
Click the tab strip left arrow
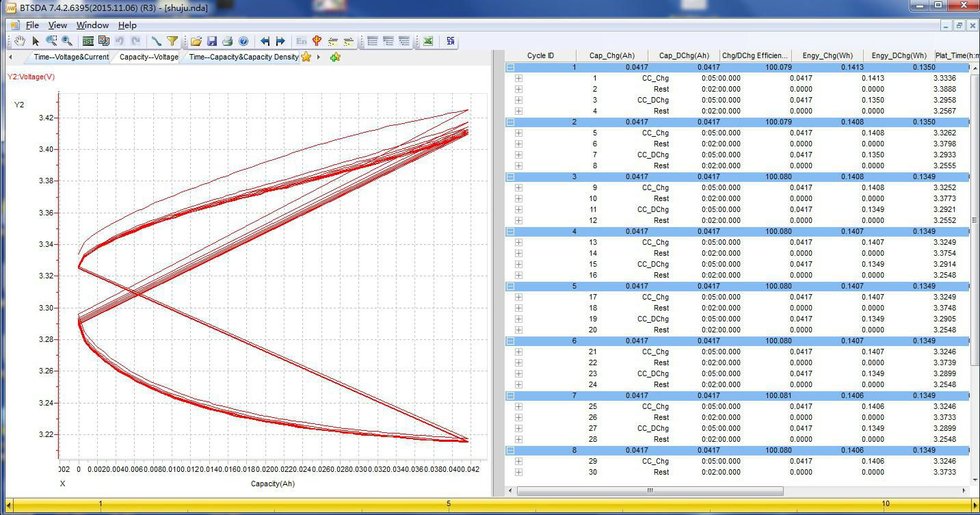coord(11,57)
